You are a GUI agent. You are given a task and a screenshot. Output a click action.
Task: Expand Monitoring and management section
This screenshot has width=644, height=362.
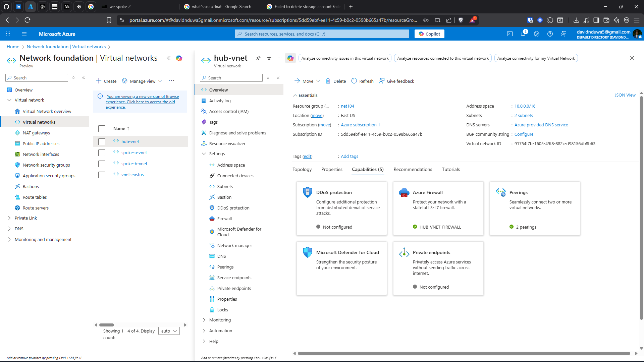9,239
